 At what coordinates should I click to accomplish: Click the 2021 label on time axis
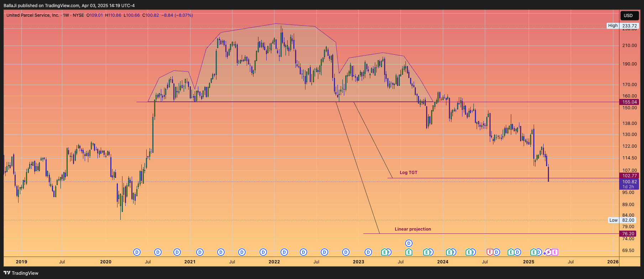(190, 262)
